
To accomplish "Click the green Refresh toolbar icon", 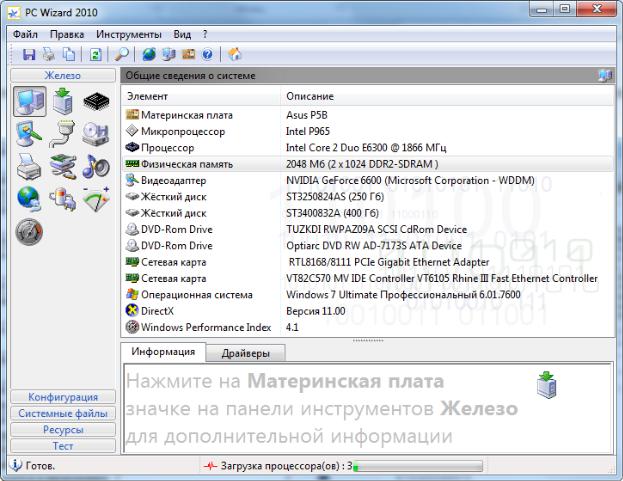I will coord(95,54).
